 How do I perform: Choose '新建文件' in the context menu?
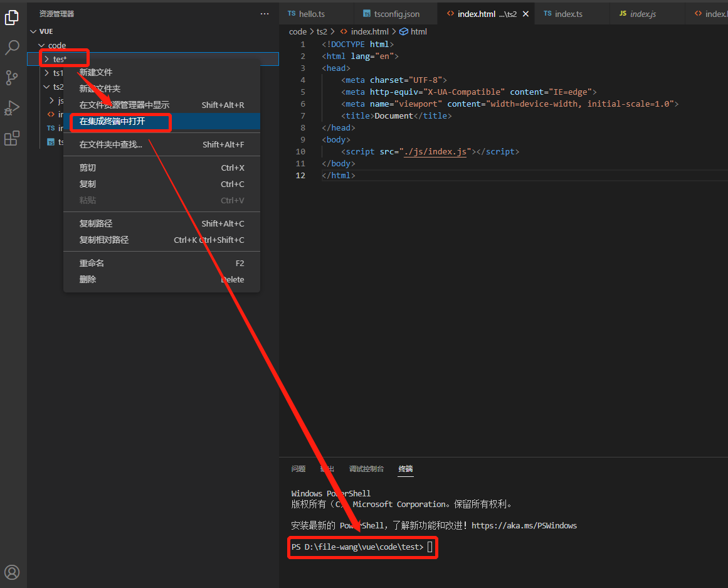[x=96, y=73]
